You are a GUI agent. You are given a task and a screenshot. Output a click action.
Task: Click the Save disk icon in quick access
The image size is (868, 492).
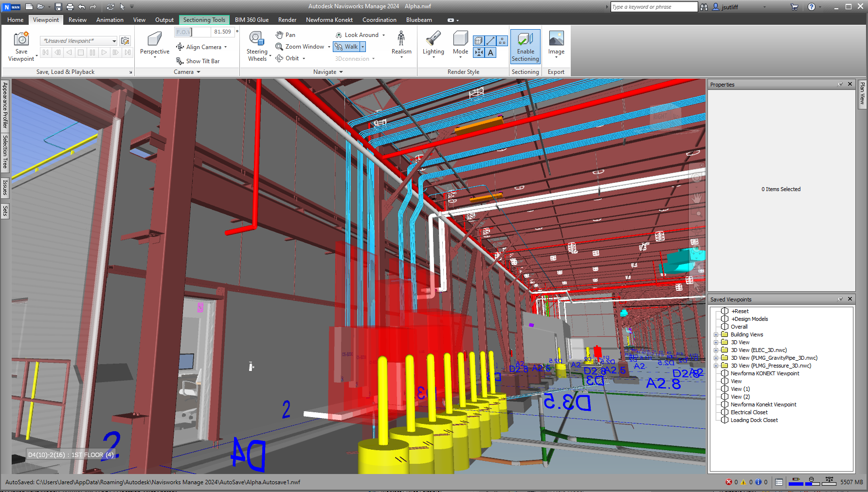click(58, 7)
